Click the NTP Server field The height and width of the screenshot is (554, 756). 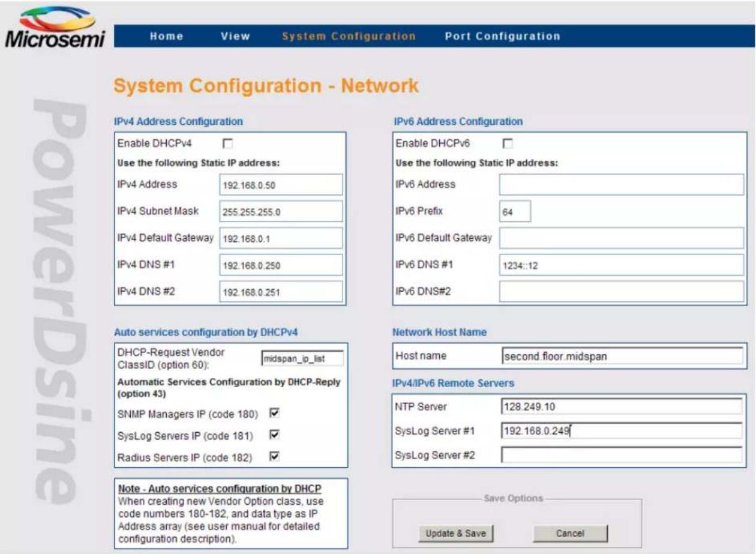pos(622,407)
